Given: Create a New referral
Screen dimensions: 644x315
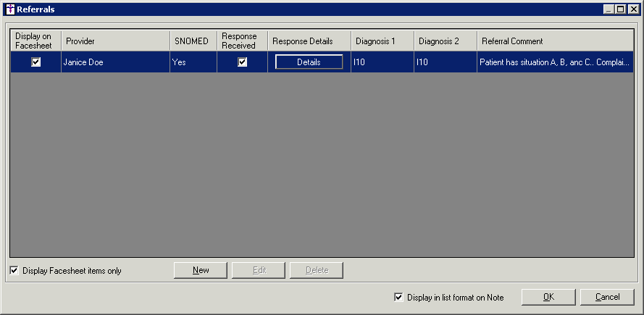Looking at the screenshot, I should pos(201,270).
